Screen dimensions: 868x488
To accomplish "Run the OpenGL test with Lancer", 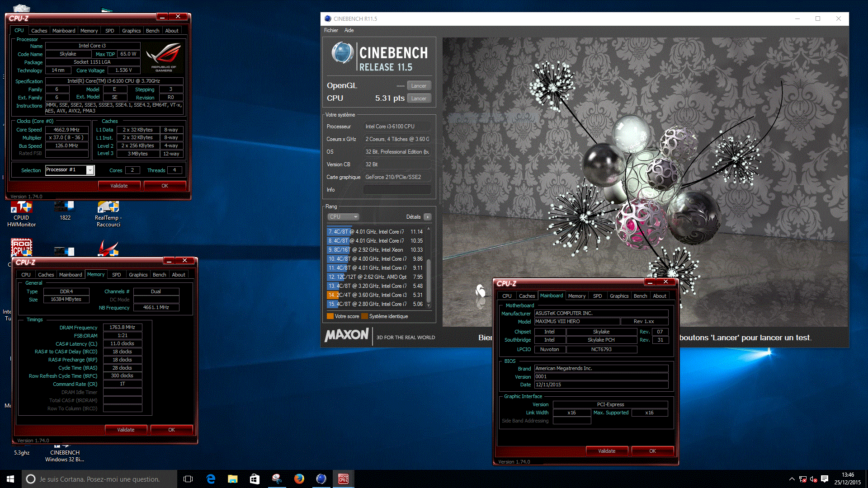I will click(419, 86).
